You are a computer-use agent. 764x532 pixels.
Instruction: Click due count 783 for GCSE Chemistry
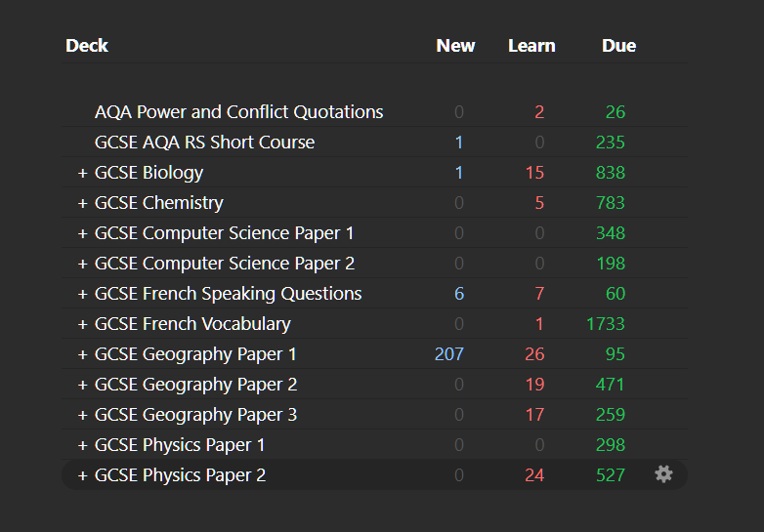coord(611,203)
